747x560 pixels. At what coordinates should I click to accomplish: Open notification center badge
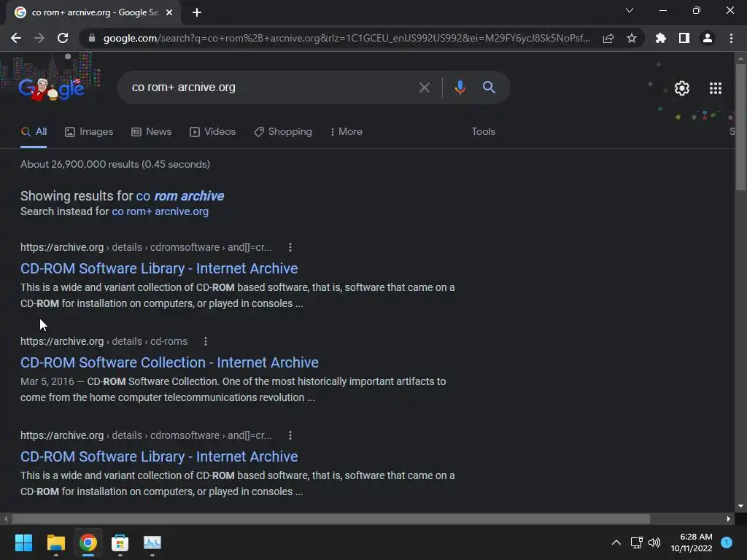tap(727, 542)
